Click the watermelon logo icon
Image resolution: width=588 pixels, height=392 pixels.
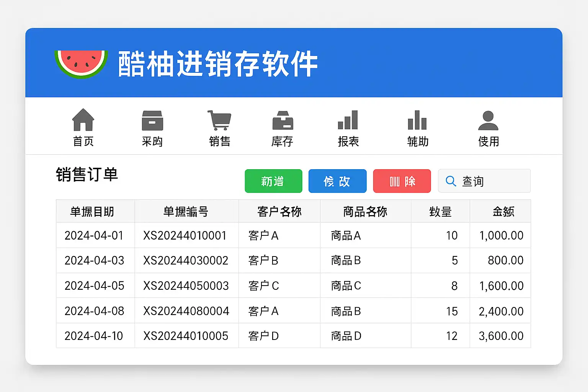(81, 64)
